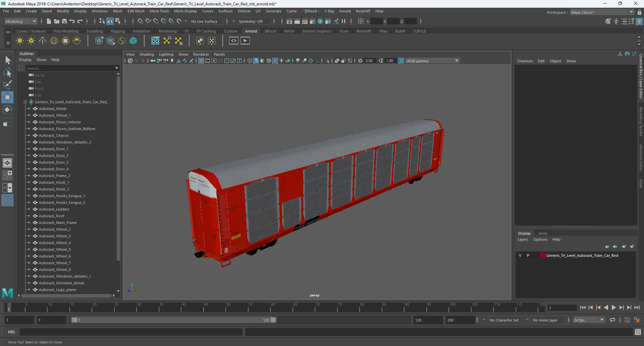Open Channels menu in Channel Box

click(525, 61)
